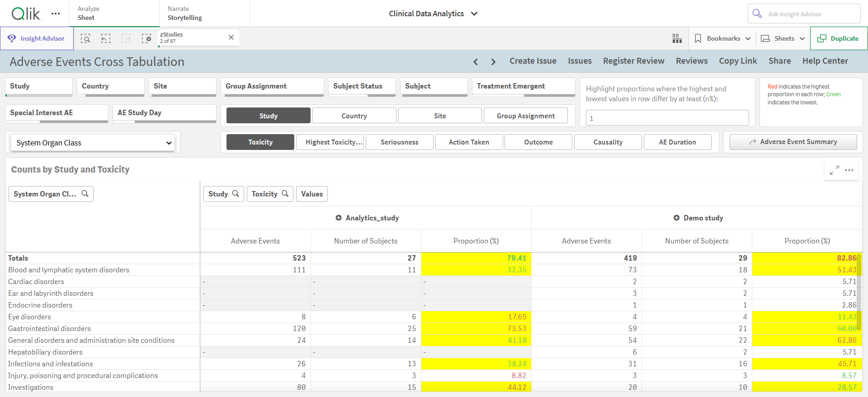Click Create Issue
Image resolution: width=868 pixels, height=397 pixels.
(x=533, y=61)
